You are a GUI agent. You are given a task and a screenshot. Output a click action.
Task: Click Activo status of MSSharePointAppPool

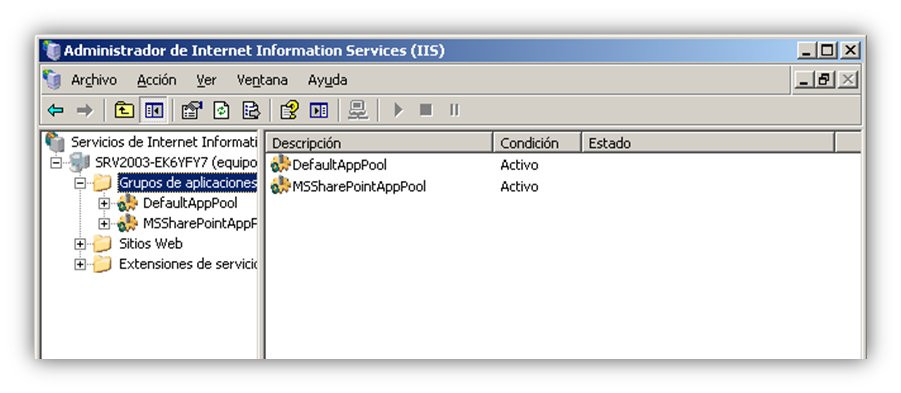point(519,187)
